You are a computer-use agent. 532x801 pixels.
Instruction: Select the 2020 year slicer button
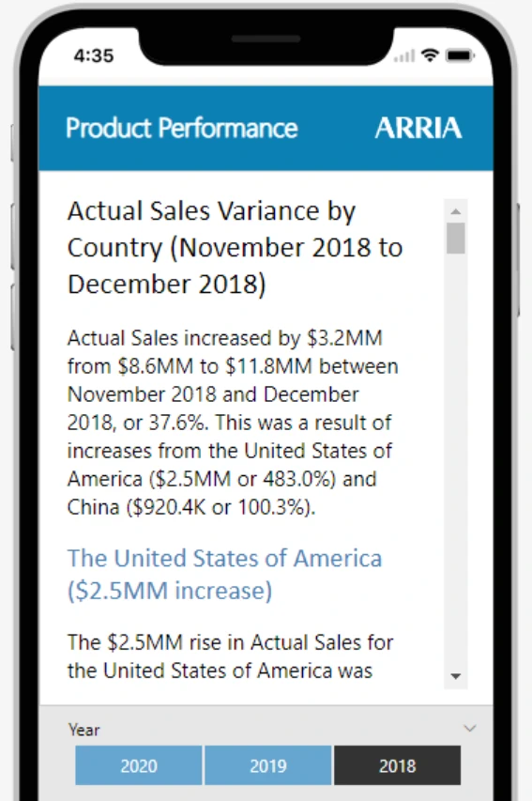coord(138,765)
